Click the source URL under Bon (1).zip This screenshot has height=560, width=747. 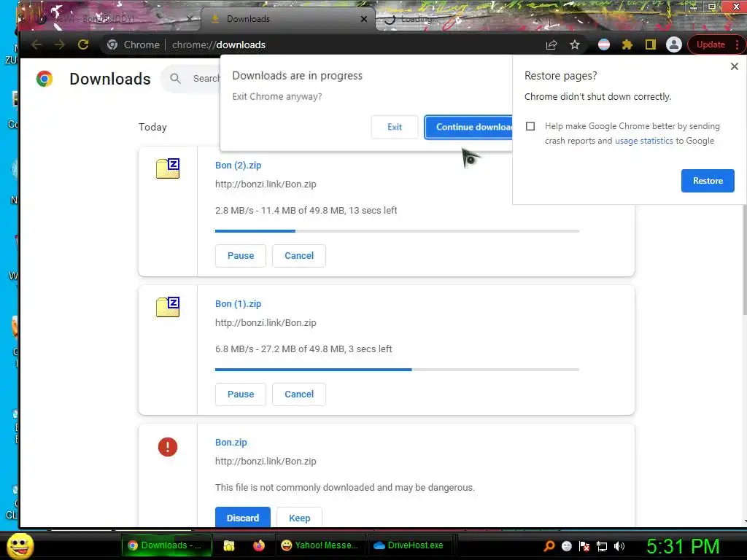pyautogui.click(x=266, y=323)
